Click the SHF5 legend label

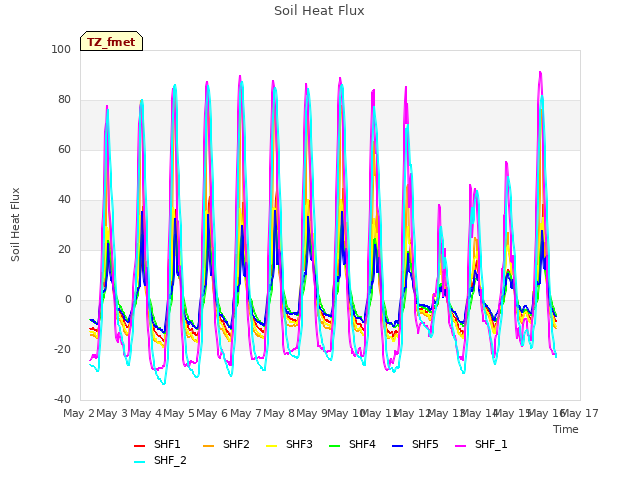pyautogui.click(x=425, y=444)
